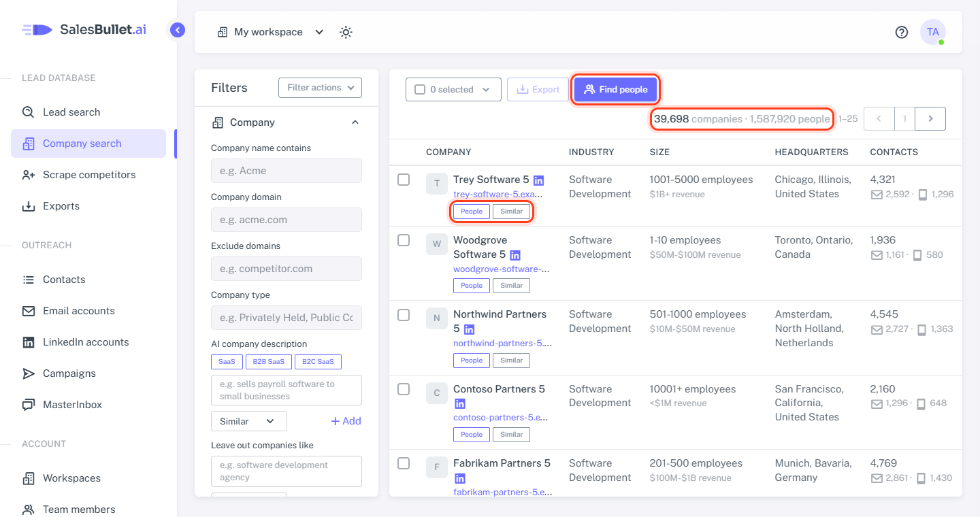Open Contoso Partners 5 LinkedIn icon
The width and height of the screenshot is (980, 517).
coord(459,403)
